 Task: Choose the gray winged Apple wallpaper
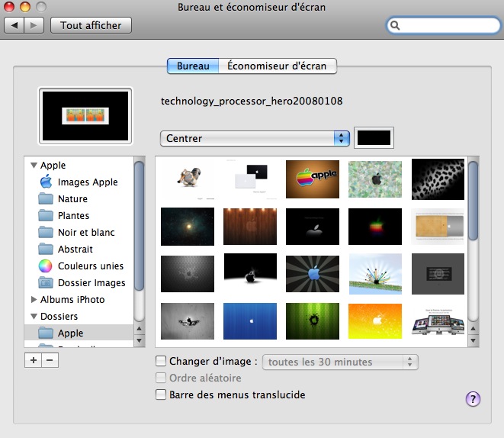[188, 321]
